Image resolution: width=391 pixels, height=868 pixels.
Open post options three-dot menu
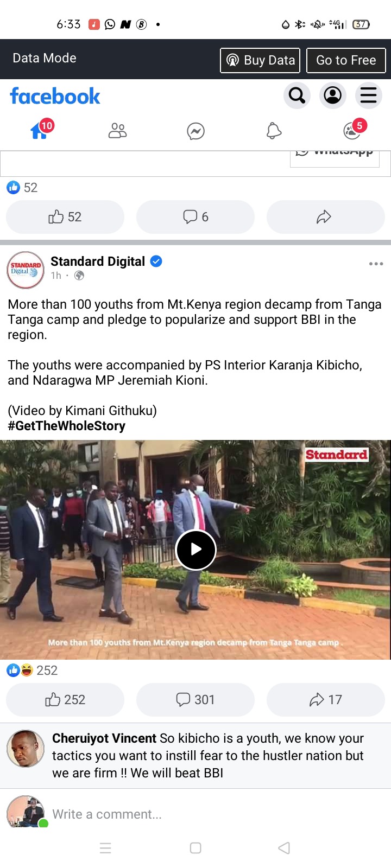pos(376,264)
